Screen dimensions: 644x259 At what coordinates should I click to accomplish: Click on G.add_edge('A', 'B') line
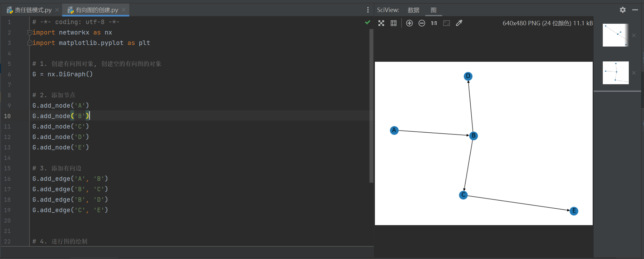pyautogui.click(x=70, y=179)
